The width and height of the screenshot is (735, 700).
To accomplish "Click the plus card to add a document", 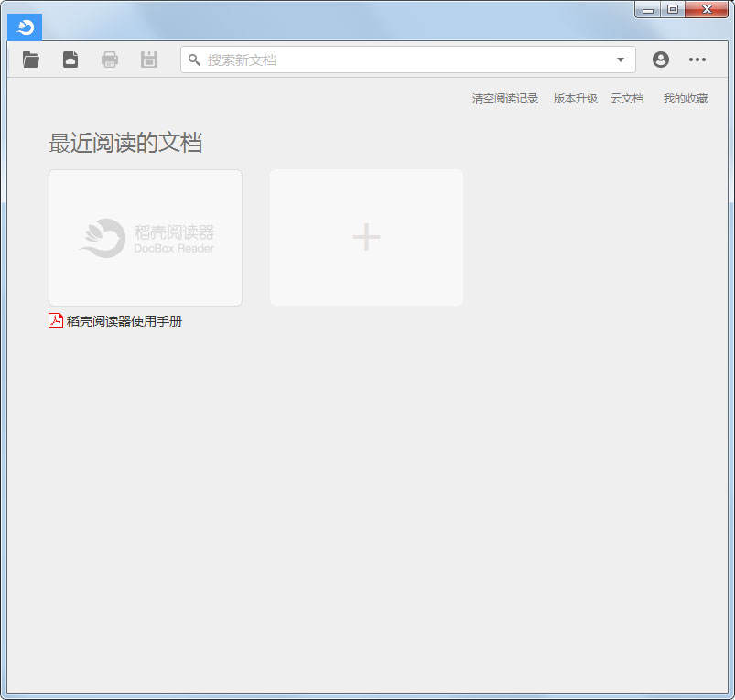I will [x=366, y=238].
